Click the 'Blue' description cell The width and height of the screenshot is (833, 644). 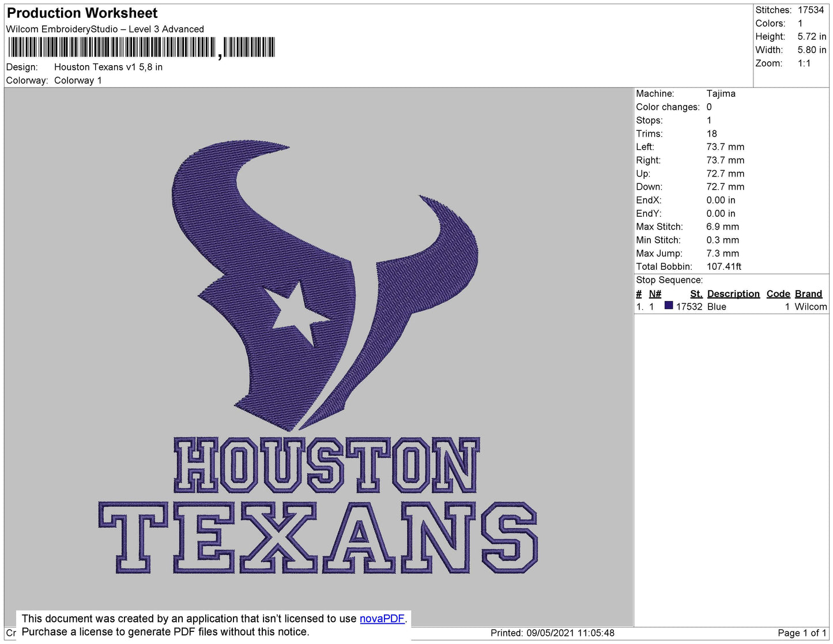(x=717, y=307)
